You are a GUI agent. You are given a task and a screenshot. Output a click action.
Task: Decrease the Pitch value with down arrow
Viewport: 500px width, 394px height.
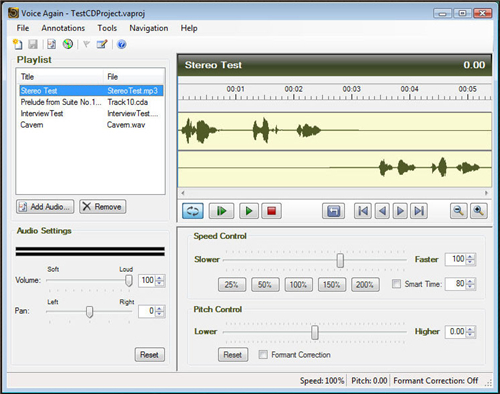pyautogui.click(x=470, y=334)
